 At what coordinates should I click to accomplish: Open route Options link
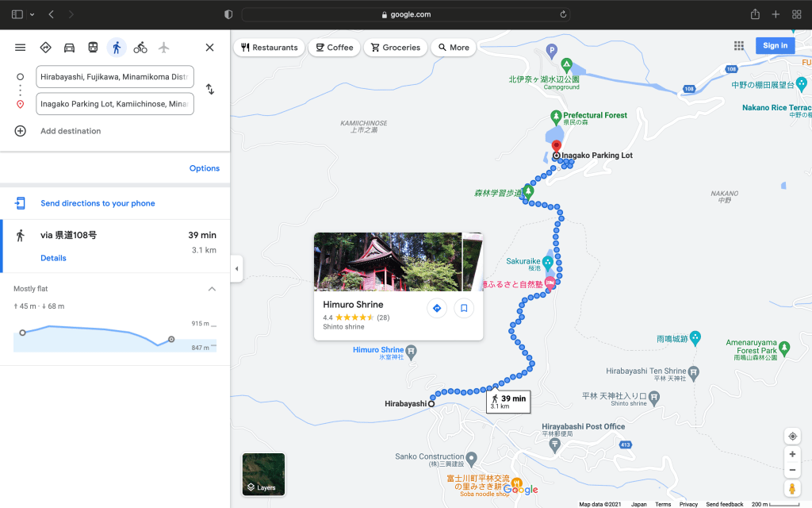pyautogui.click(x=204, y=168)
